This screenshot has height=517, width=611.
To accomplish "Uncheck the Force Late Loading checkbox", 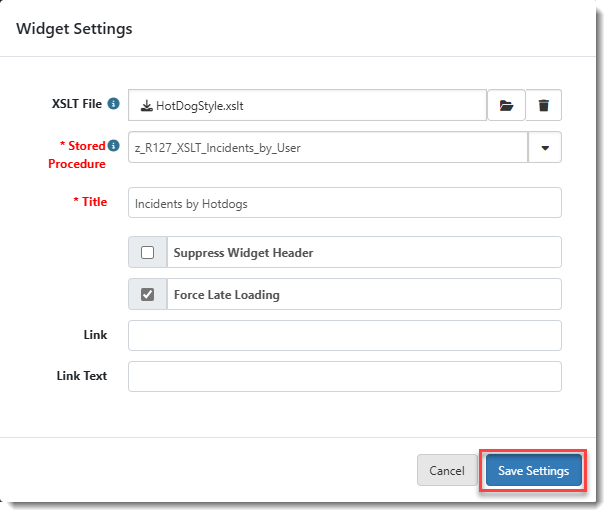I will (x=147, y=295).
